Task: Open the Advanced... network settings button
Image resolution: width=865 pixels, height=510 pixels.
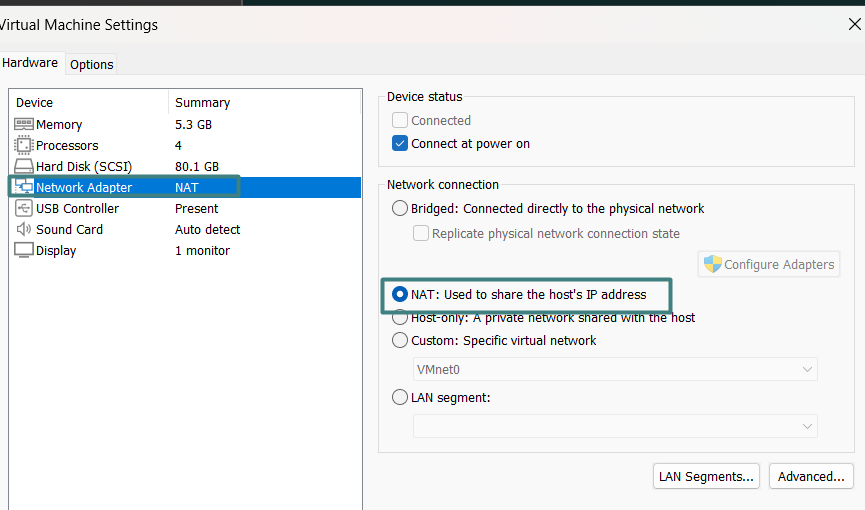Action: tap(811, 476)
